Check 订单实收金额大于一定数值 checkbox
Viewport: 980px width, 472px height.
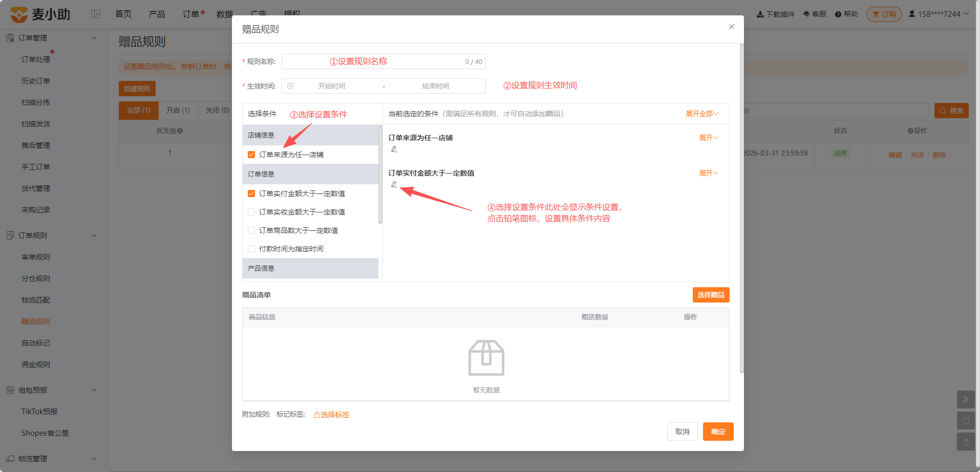[251, 212]
